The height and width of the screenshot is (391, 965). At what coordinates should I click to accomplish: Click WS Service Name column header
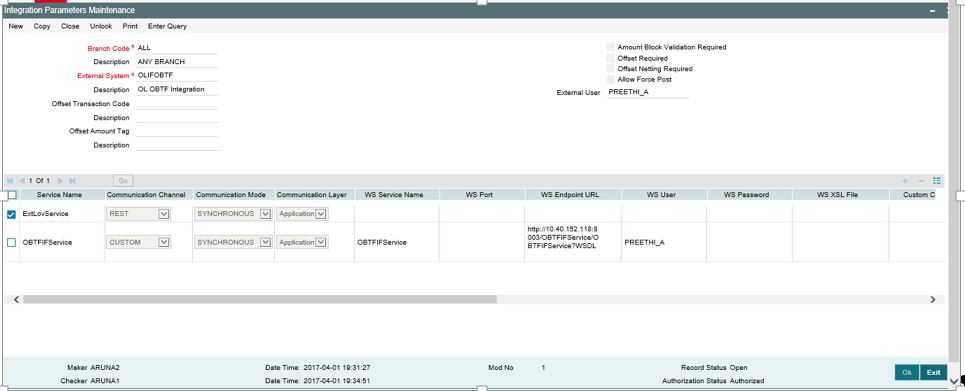pos(394,195)
